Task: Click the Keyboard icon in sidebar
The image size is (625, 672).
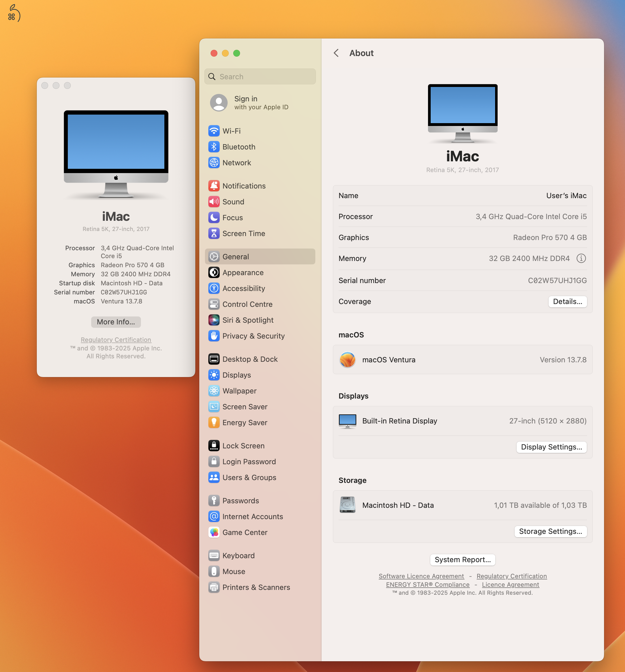Action: click(x=214, y=555)
